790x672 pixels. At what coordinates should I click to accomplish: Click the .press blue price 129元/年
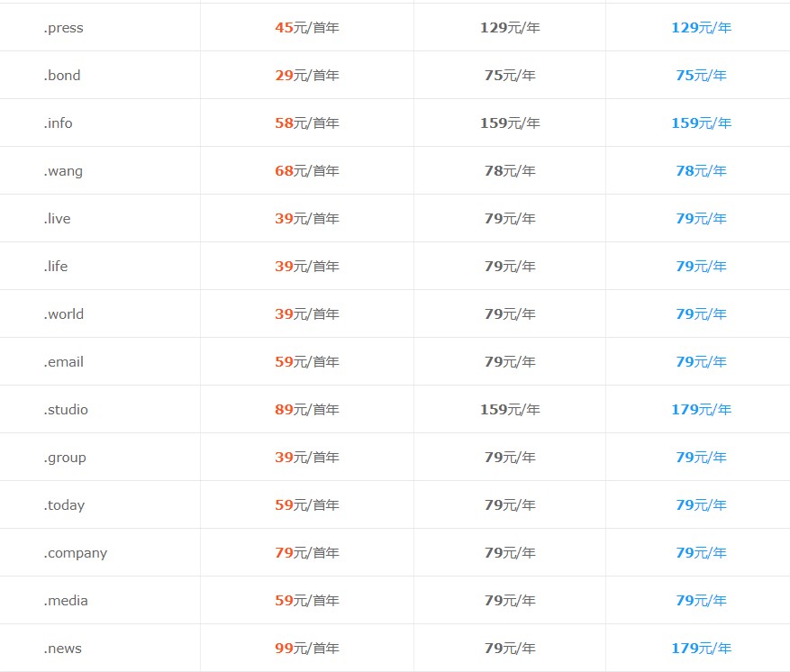(702, 28)
